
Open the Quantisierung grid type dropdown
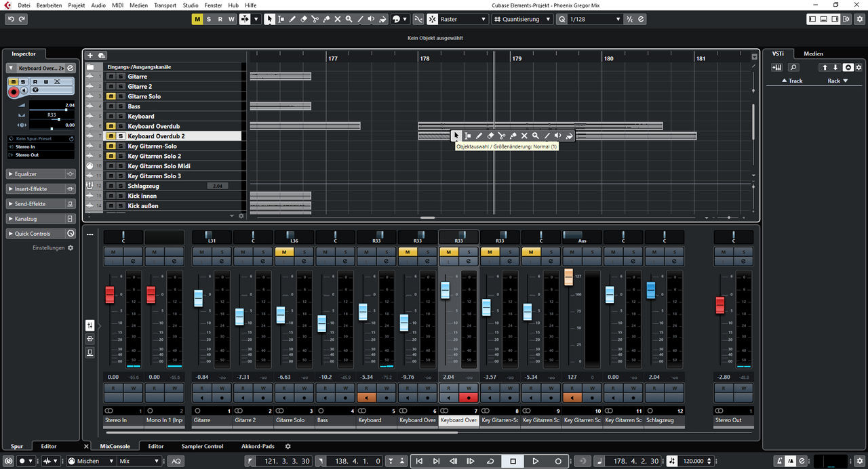(521, 19)
